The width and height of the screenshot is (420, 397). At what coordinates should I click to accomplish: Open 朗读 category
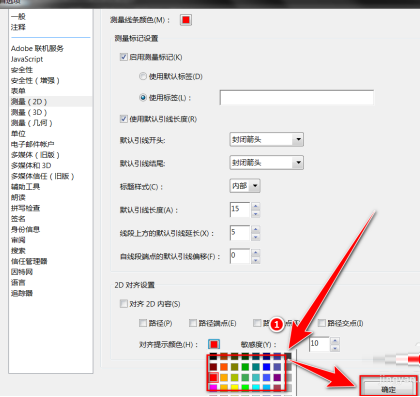tap(18, 197)
